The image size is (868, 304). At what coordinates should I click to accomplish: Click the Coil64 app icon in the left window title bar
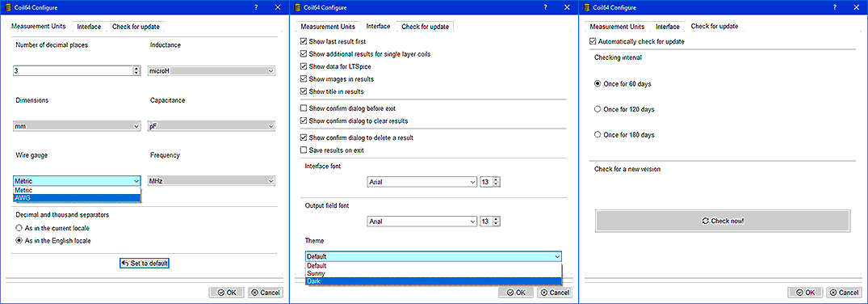[x=8, y=7]
